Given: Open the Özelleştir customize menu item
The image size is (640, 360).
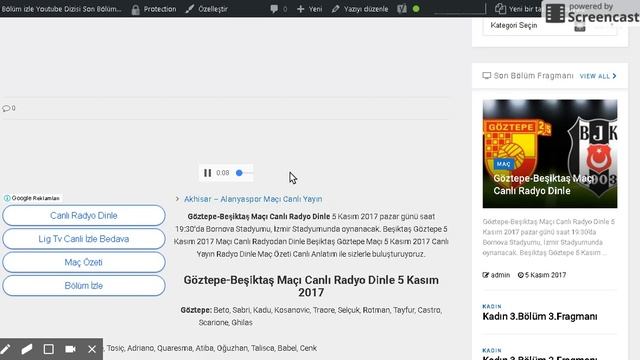Looking at the screenshot, I should point(207,9).
